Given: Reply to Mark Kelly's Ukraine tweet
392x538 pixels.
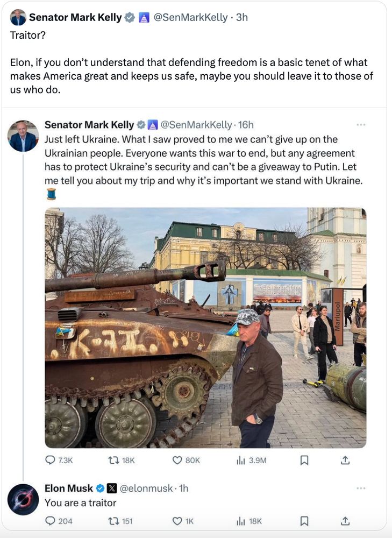Looking at the screenshot, I should [x=51, y=460].
